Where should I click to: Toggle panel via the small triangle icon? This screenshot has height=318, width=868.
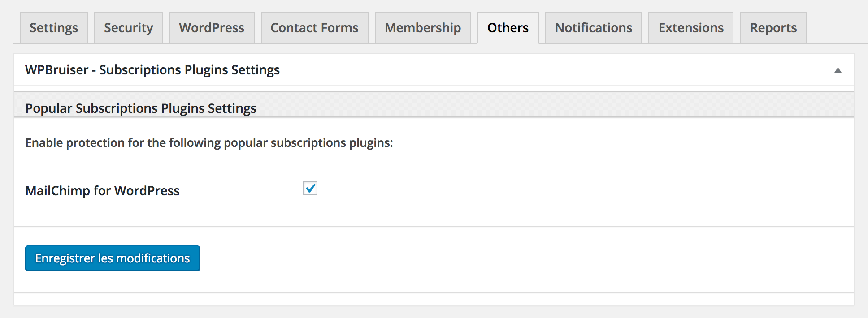click(x=838, y=70)
